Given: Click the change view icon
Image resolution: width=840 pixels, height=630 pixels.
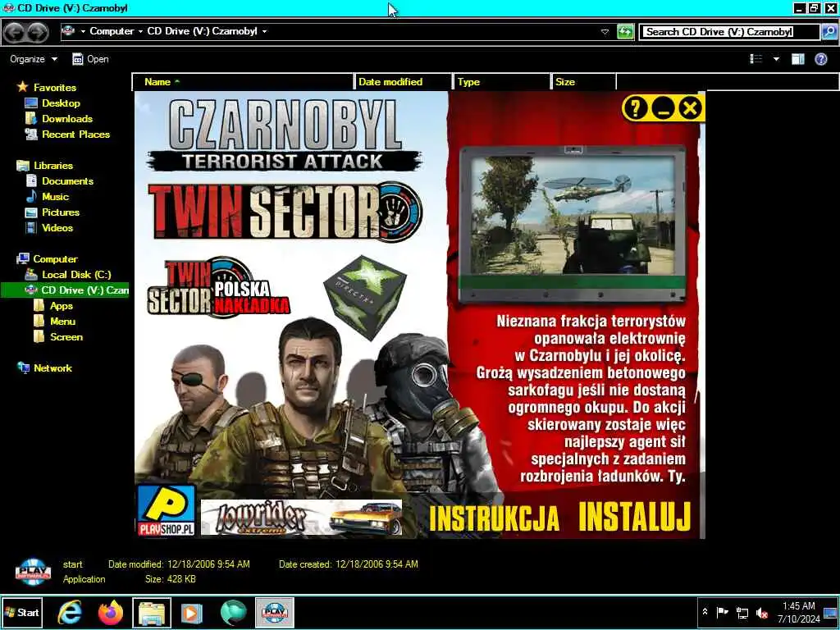Looking at the screenshot, I should pyautogui.click(x=756, y=59).
